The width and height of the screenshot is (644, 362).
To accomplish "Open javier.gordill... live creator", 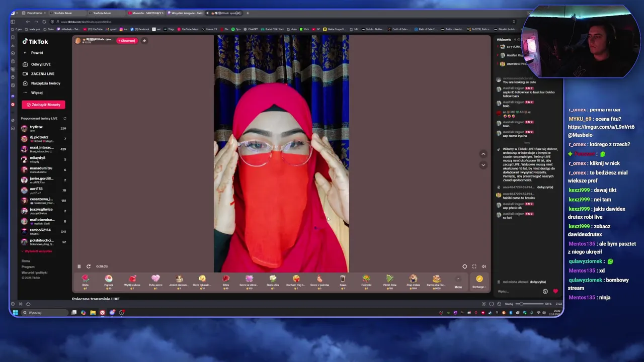I will pyautogui.click(x=43, y=179).
